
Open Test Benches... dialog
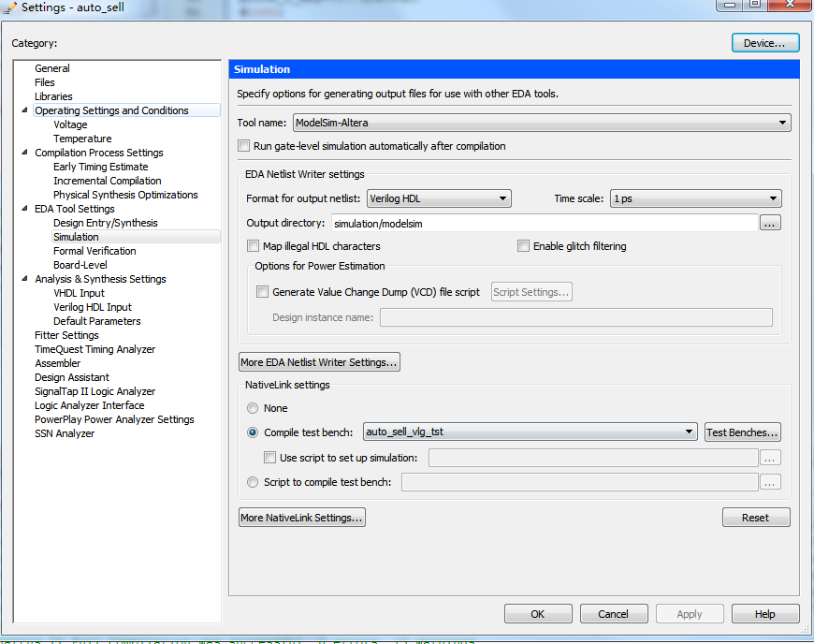[742, 432]
